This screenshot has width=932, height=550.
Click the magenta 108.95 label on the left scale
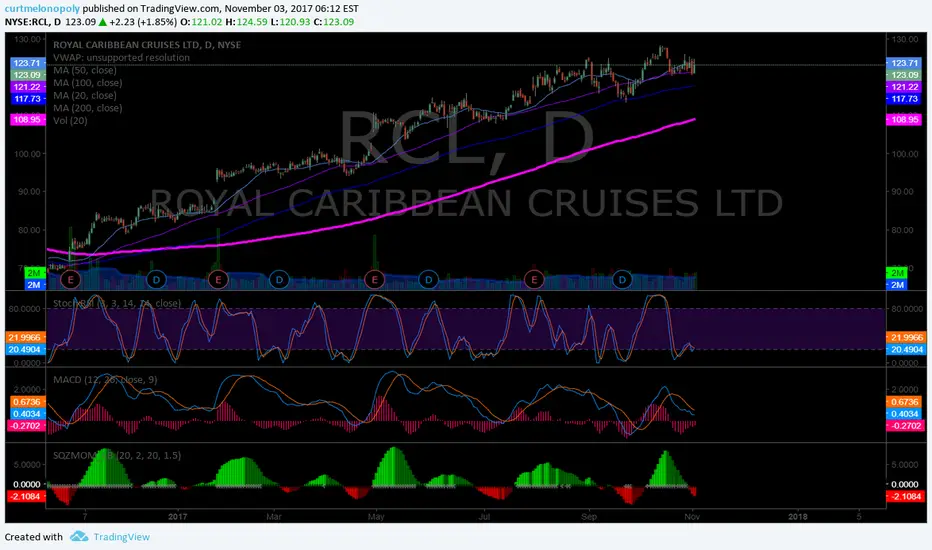pyautogui.click(x=27, y=120)
